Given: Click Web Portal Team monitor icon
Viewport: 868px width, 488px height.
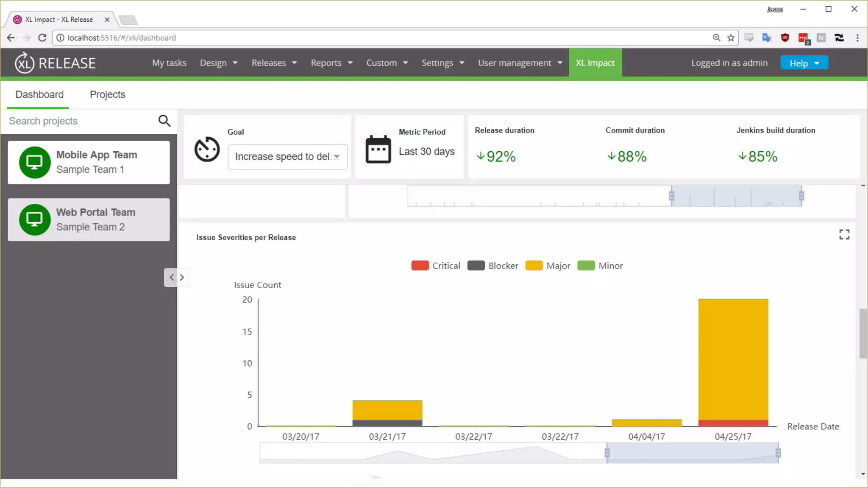Looking at the screenshot, I should pos(35,220).
